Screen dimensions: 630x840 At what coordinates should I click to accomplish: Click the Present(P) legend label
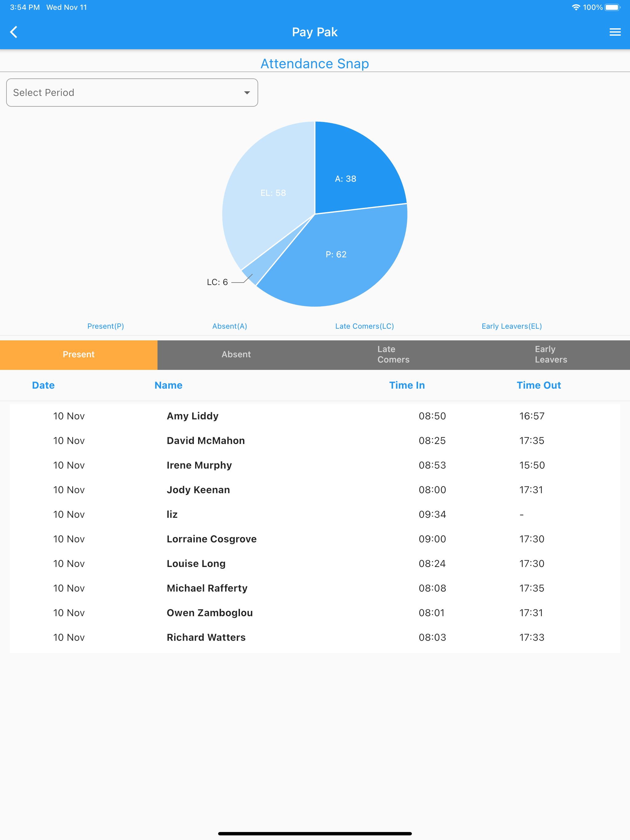tap(106, 326)
